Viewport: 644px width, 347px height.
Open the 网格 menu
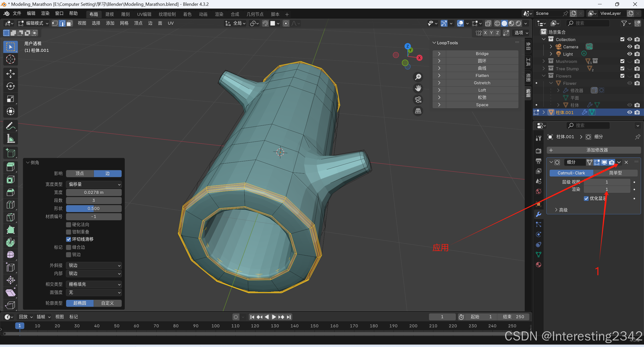pyautogui.click(x=124, y=23)
